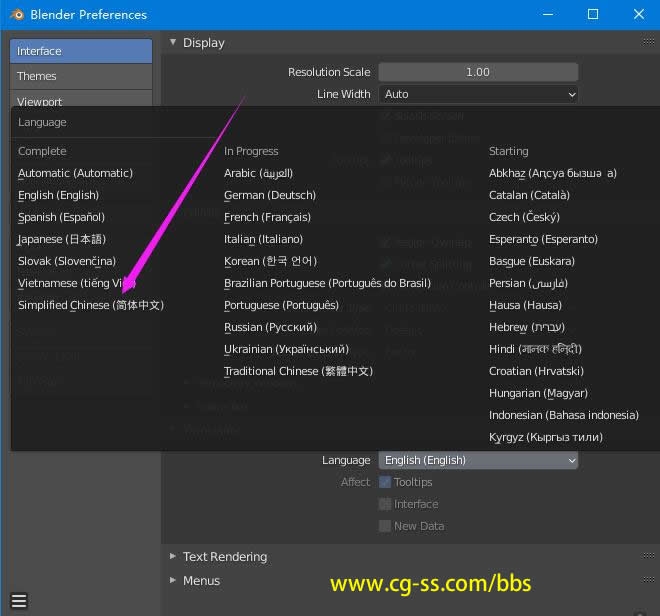Viewport: 660px width, 616px height.
Task: Click the Display panel drag handle dots
Action: (649, 43)
